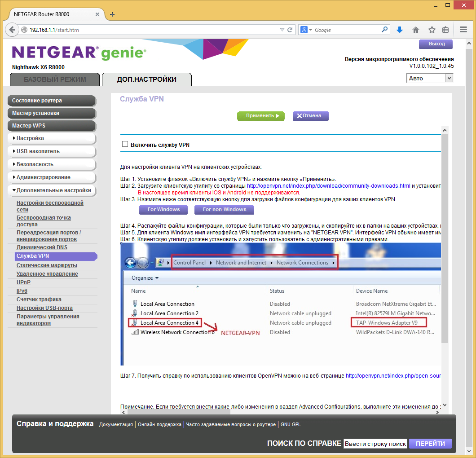Image resolution: width=476 pixels, height=458 pixels.
Task: Download config with For non-Windows button
Action: tap(224, 210)
